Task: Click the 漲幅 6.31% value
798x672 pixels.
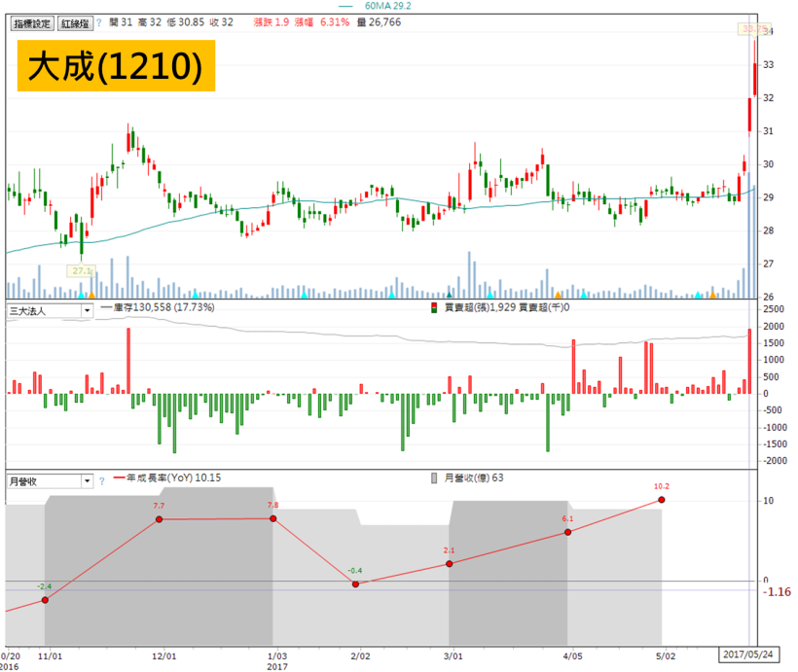Action: point(322,22)
